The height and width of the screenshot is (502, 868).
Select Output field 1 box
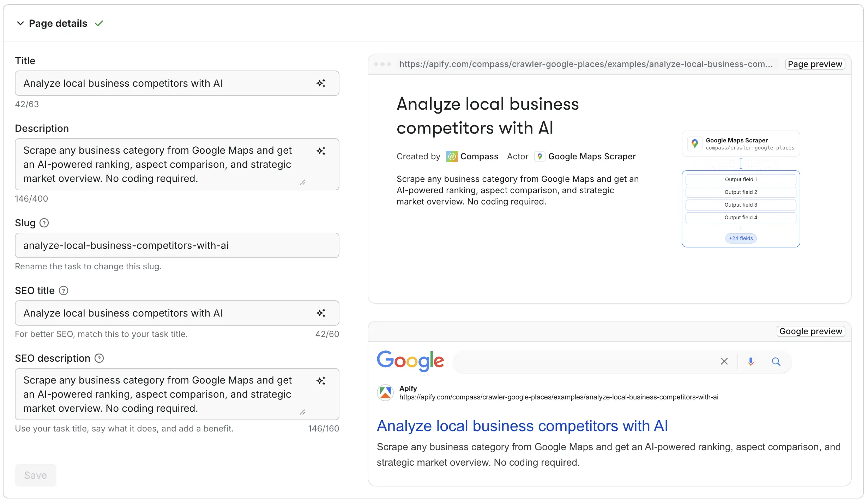[x=741, y=179]
